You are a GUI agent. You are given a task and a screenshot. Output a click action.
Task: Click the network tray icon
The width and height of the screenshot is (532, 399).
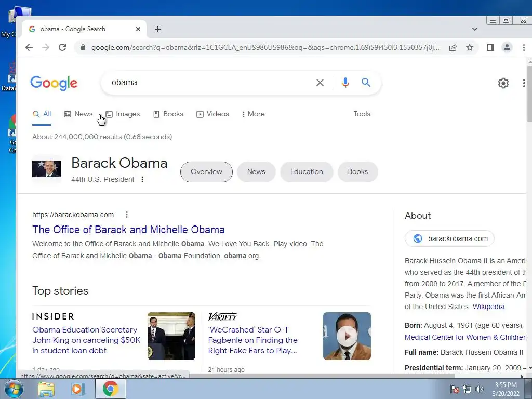pos(467,390)
